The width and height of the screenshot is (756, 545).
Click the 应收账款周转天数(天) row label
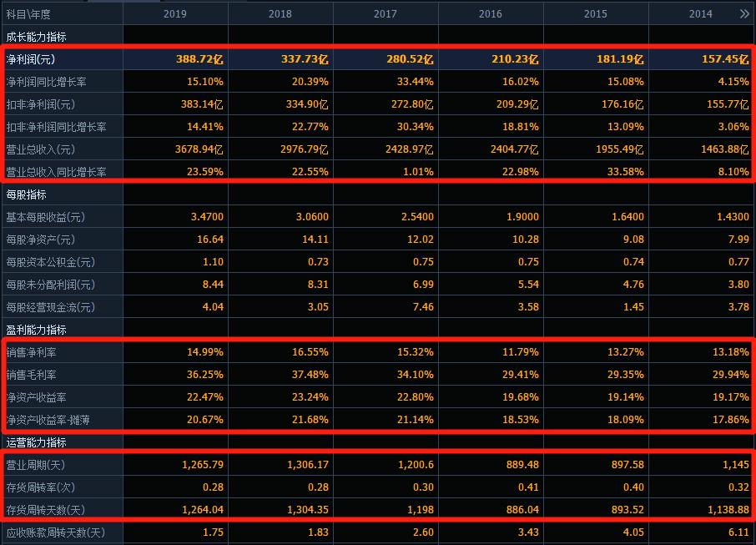(x=55, y=532)
